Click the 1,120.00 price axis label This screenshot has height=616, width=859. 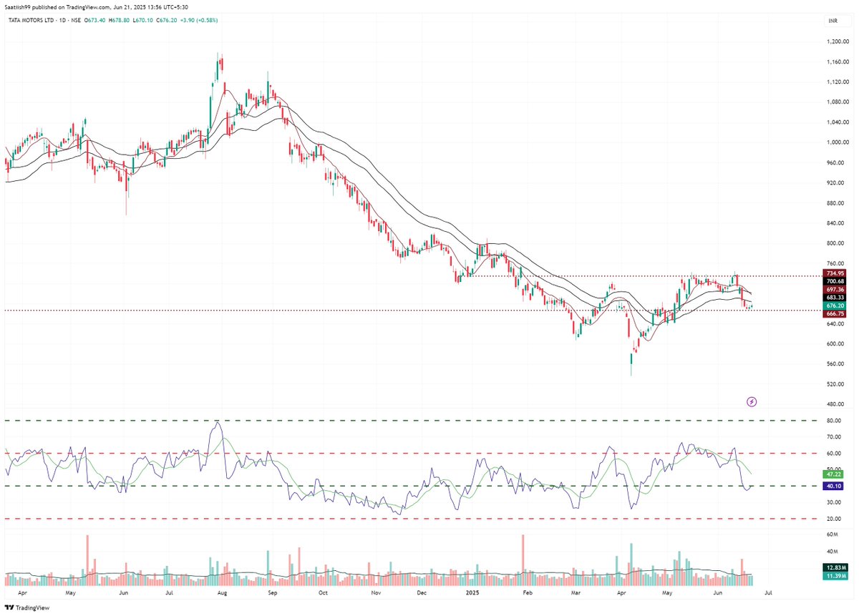(x=836, y=82)
